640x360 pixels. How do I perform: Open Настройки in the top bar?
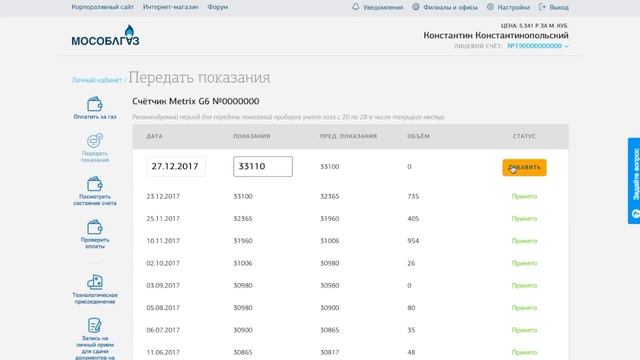point(513,7)
